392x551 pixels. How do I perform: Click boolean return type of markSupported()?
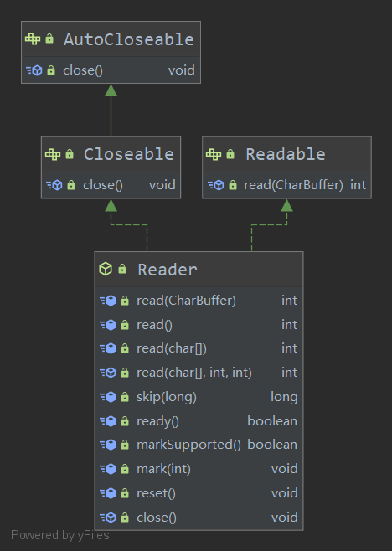(x=272, y=445)
